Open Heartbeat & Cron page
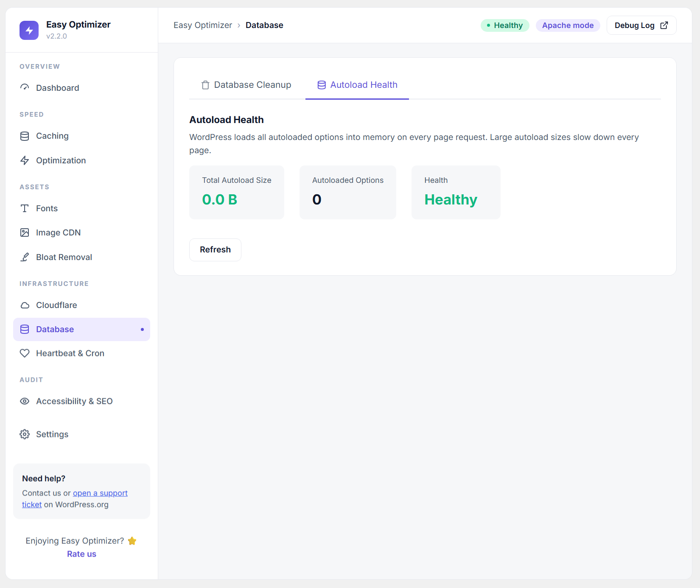 (81, 353)
